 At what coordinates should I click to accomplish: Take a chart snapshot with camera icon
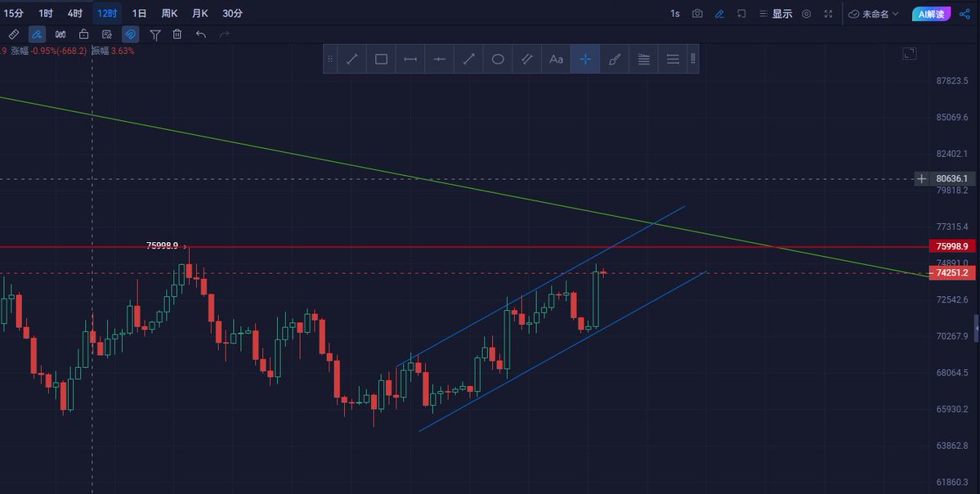[697, 14]
